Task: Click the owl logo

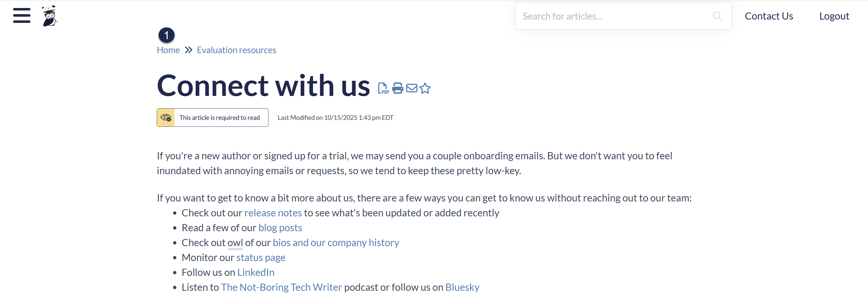Action: (x=50, y=16)
